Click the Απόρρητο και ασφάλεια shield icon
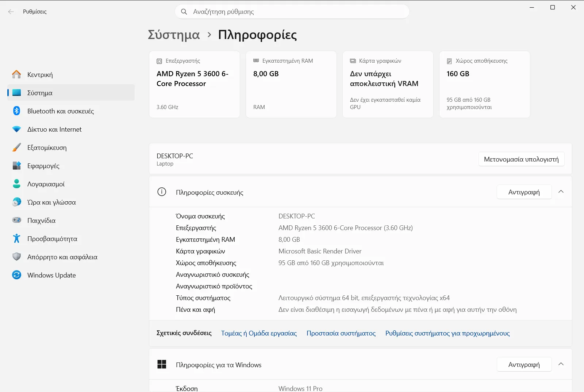The width and height of the screenshot is (584, 392). (16, 257)
